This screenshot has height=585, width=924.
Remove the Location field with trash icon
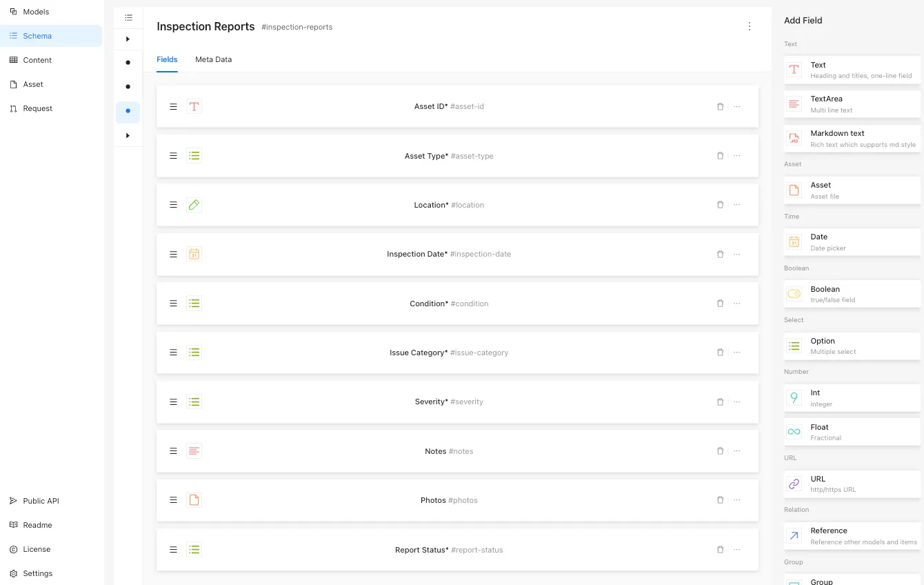[720, 205]
